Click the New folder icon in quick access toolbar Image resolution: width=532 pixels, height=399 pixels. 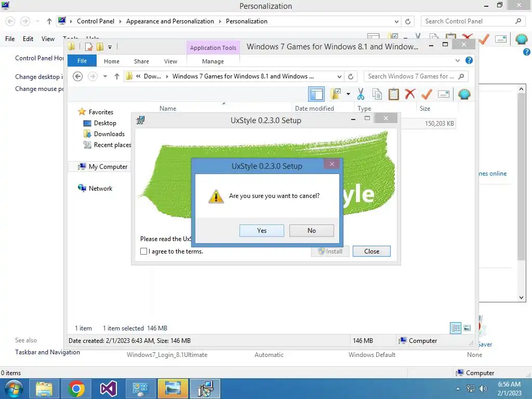(x=100, y=46)
